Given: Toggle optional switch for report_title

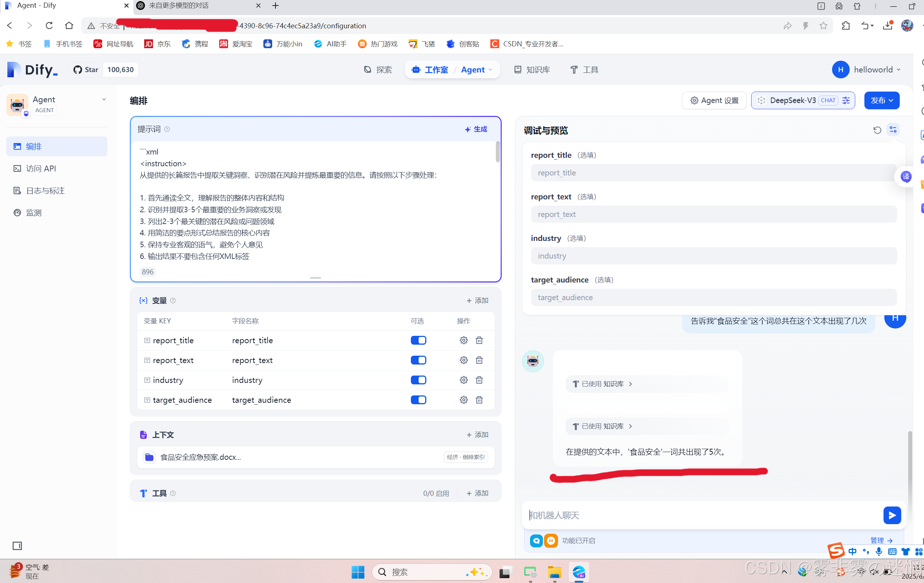Looking at the screenshot, I should 418,340.
